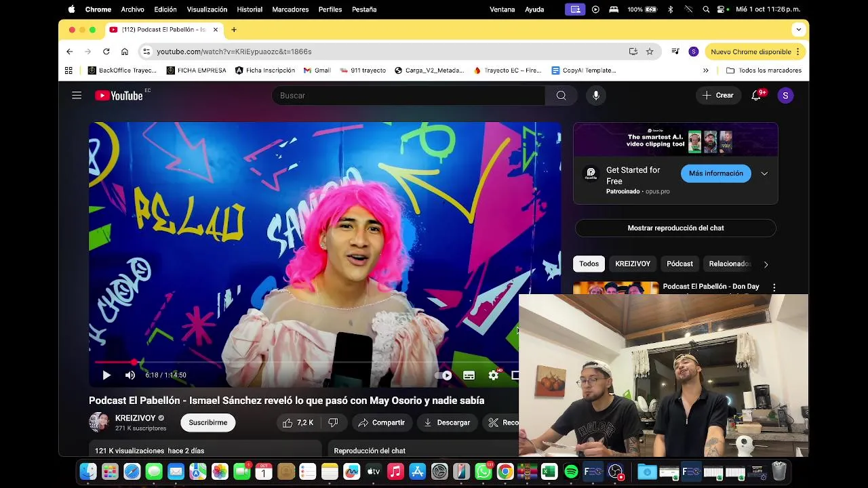
Task: Select the KREIZIVOY filter chip
Action: [633, 264]
